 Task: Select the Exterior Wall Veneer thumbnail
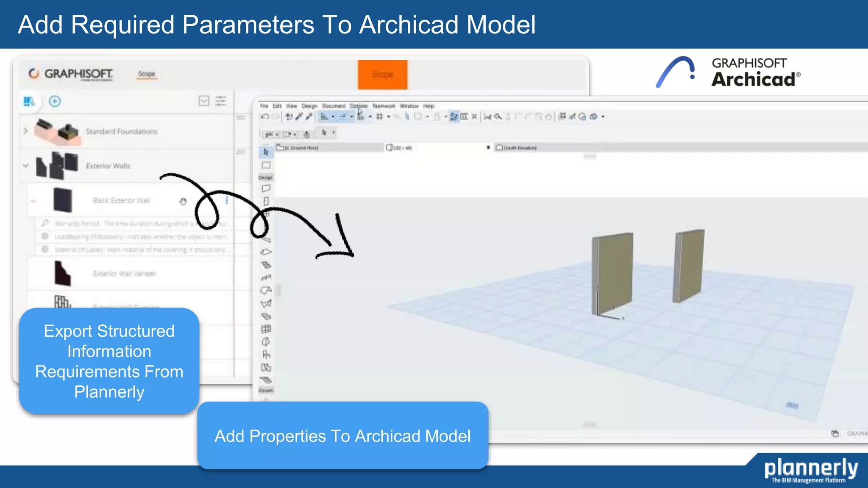click(x=62, y=273)
